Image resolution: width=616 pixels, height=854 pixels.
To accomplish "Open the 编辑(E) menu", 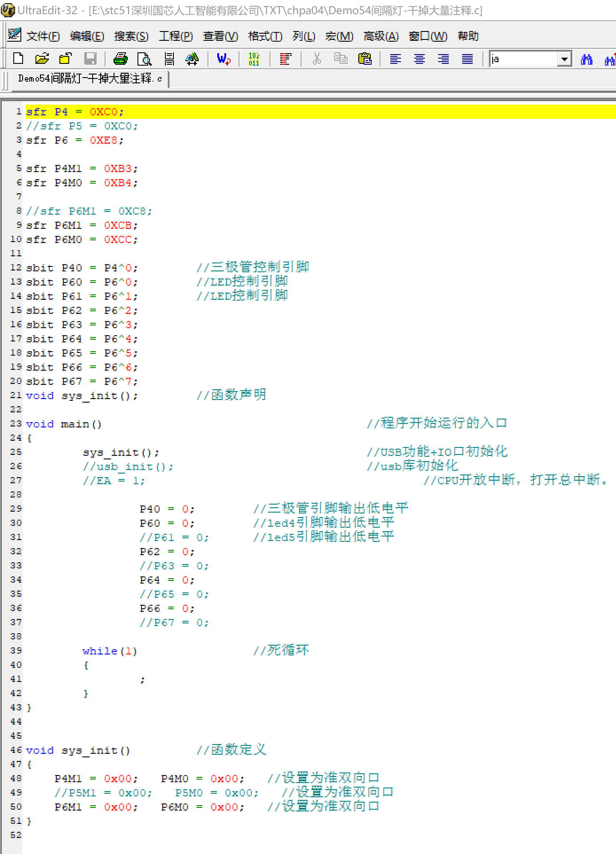I will coord(87,36).
